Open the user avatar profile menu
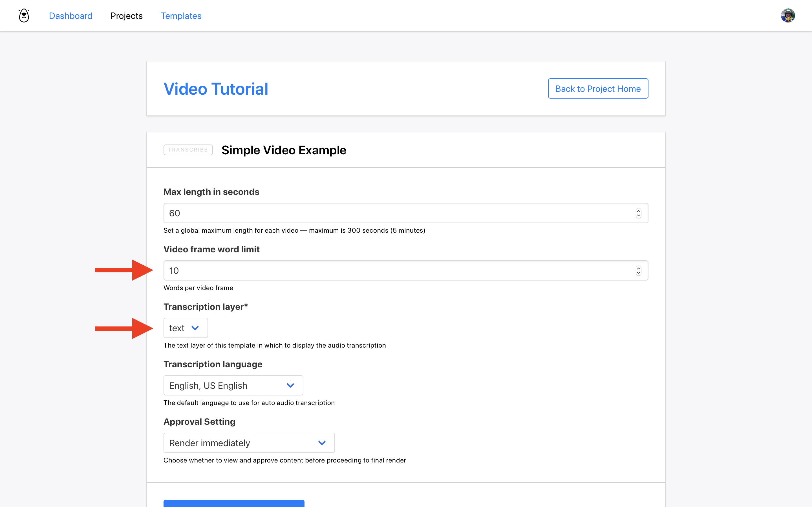The height and width of the screenshot is (507, 812). point(787,15)
